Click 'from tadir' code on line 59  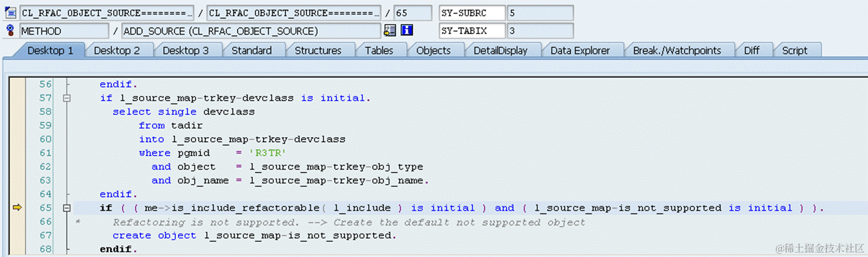[171, 125]
